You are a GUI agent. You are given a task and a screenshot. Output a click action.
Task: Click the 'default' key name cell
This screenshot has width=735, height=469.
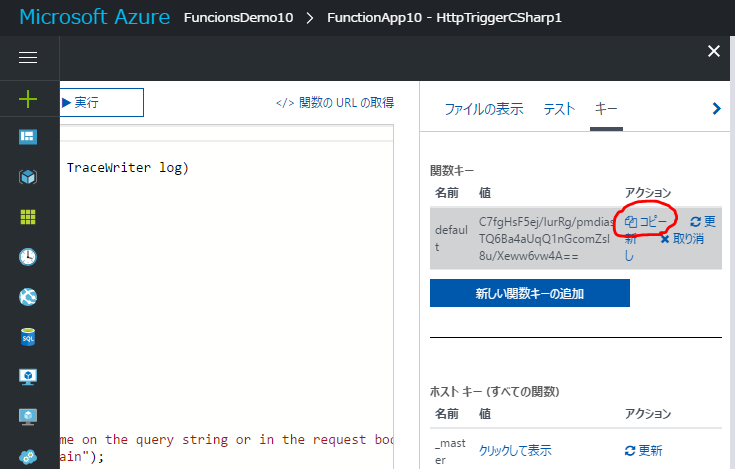tap(451, 238)
